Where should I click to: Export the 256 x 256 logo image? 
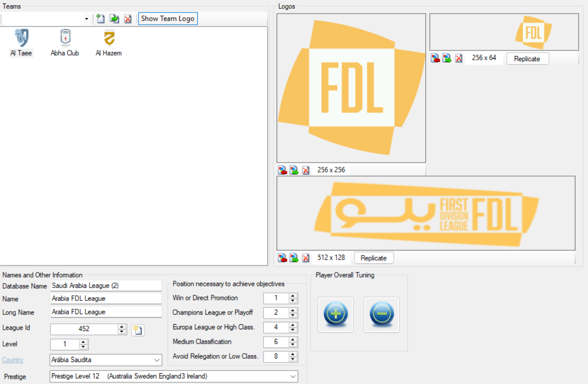click(x=294, y=170)
